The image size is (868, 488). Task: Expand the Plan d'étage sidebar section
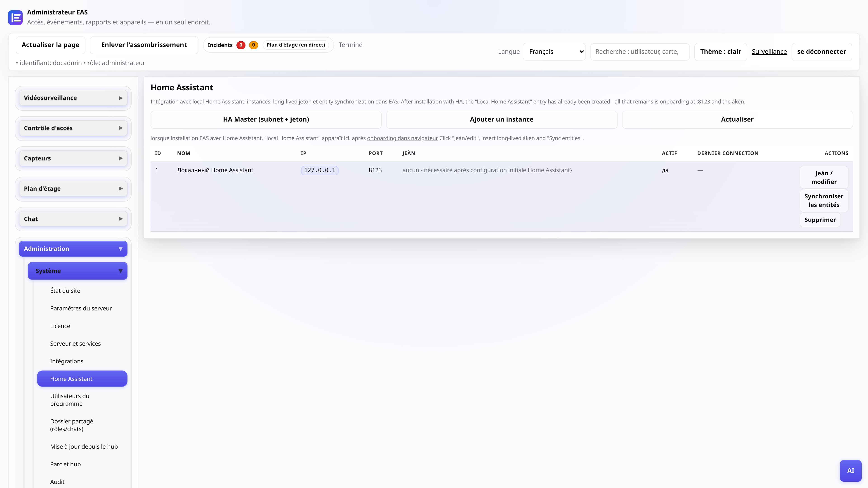(x=73, y=189)
